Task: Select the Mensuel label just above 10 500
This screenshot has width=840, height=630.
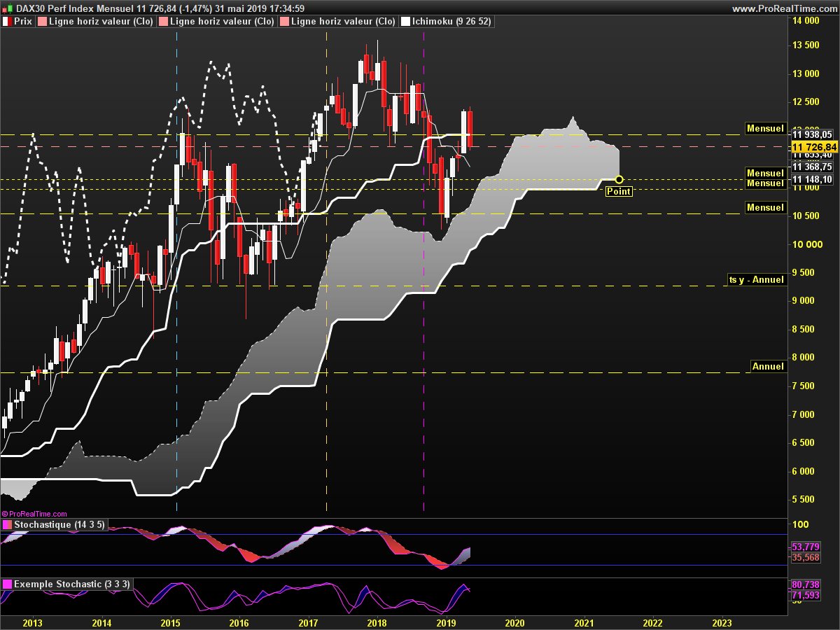Action: (765, 208)
